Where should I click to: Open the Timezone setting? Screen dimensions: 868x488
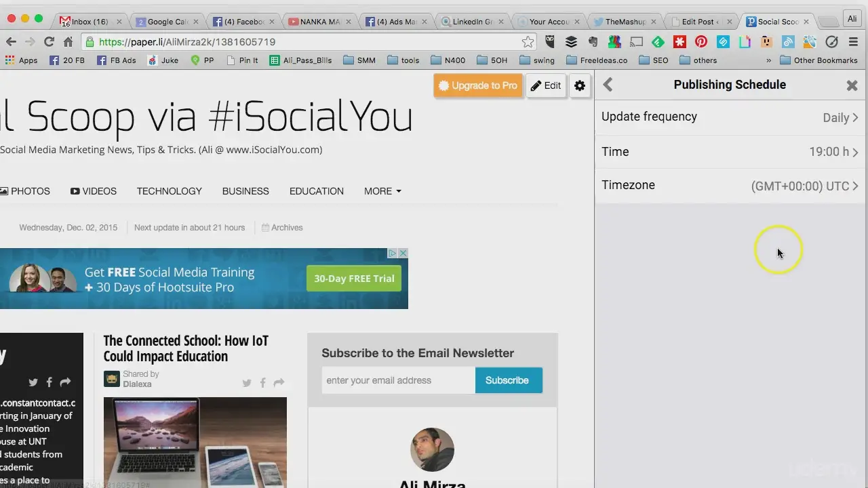[x=730, y=186]
